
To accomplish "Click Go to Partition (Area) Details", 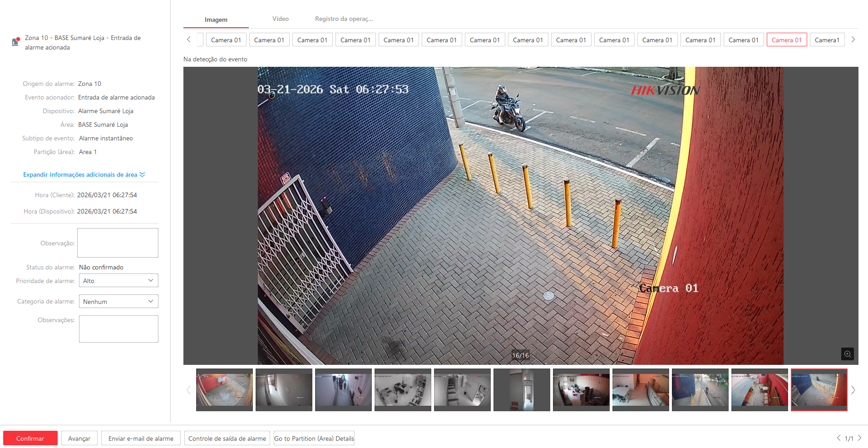I will [314, 438].
